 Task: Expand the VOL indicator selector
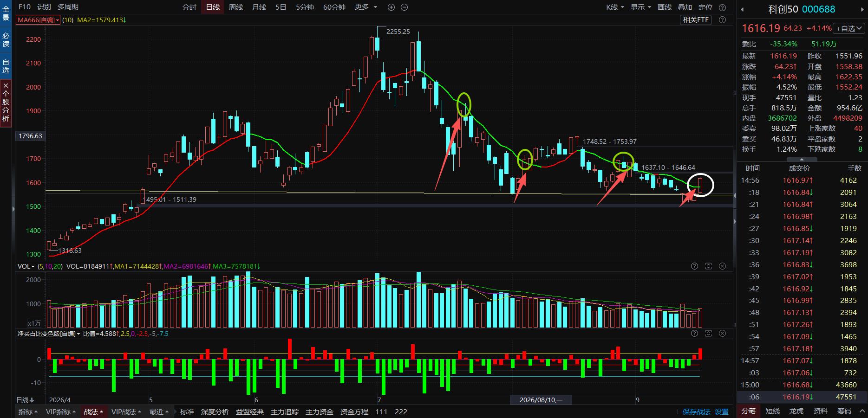pyautogui.click(x=26, y=266)
